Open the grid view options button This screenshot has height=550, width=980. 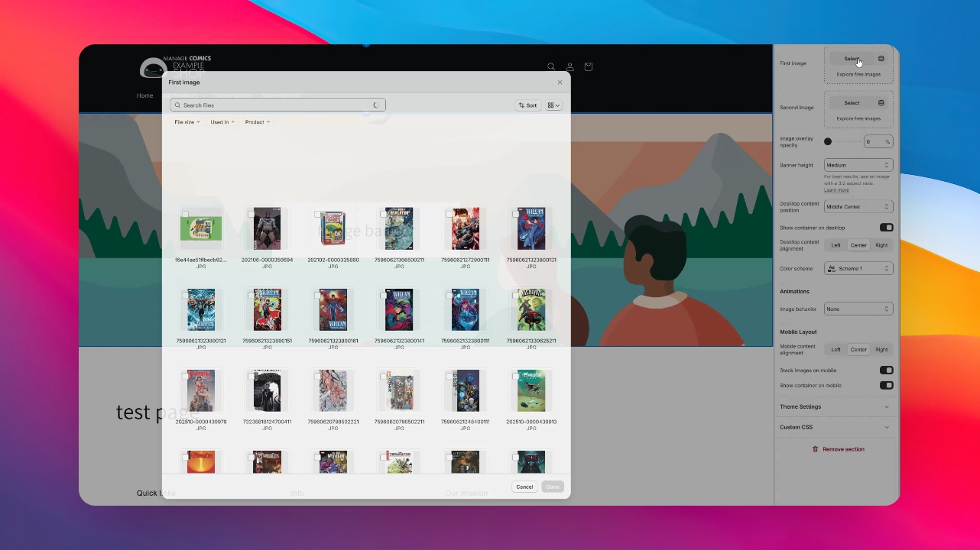(553, 105)
